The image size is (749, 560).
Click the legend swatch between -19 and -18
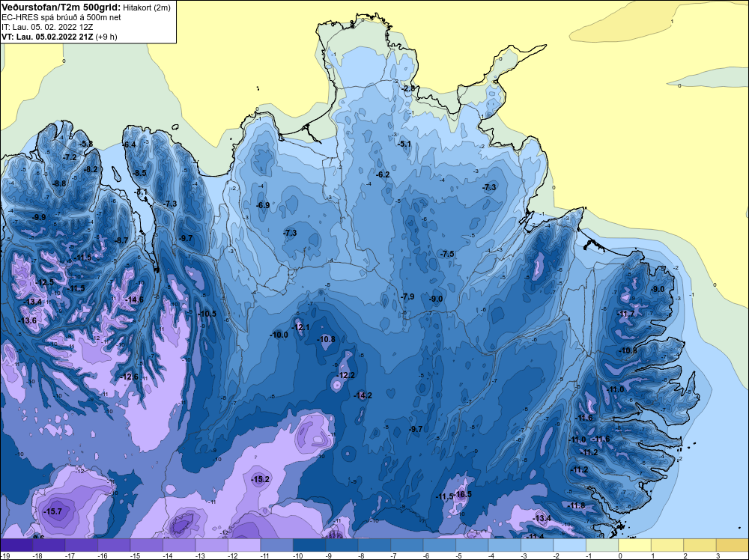tap(16, 545)
